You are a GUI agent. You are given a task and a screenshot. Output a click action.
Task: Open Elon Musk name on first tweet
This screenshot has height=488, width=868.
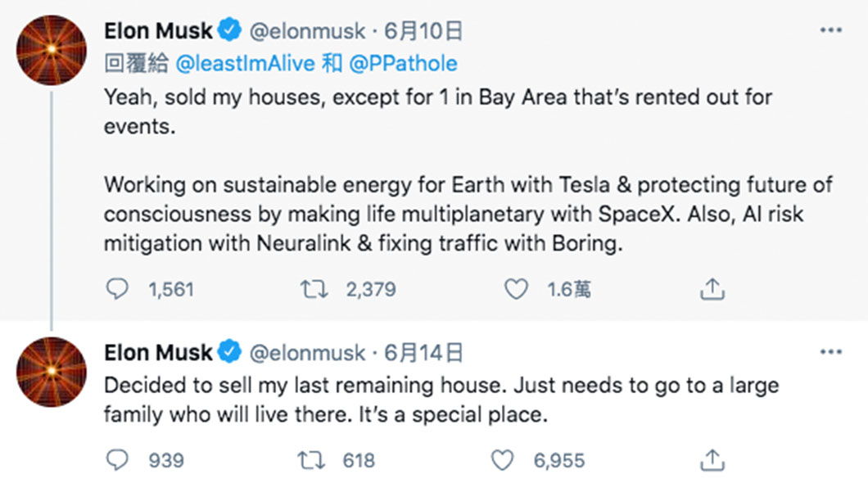click(x=158, y=31)
